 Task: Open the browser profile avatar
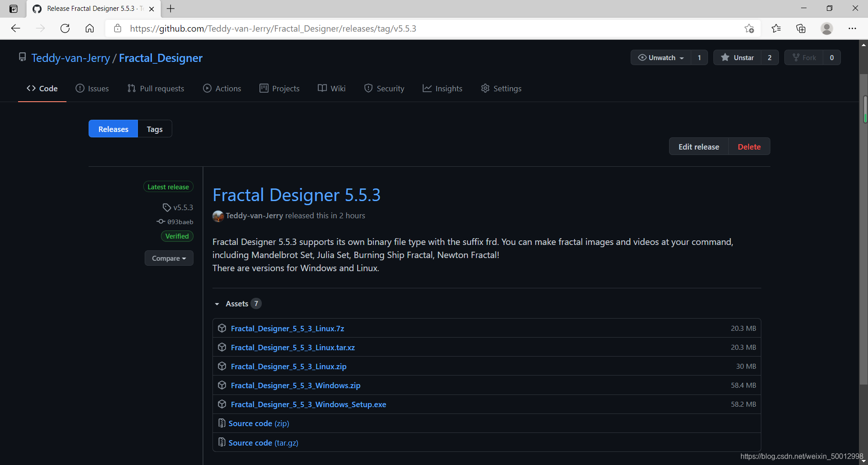[x=827, y=28]
